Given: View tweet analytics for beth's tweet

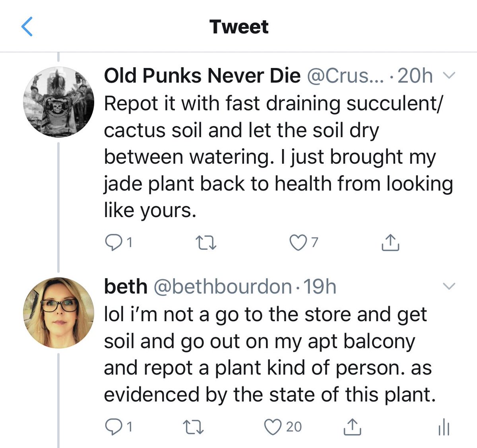Looking at the screenshot, I should pos(443,427).
